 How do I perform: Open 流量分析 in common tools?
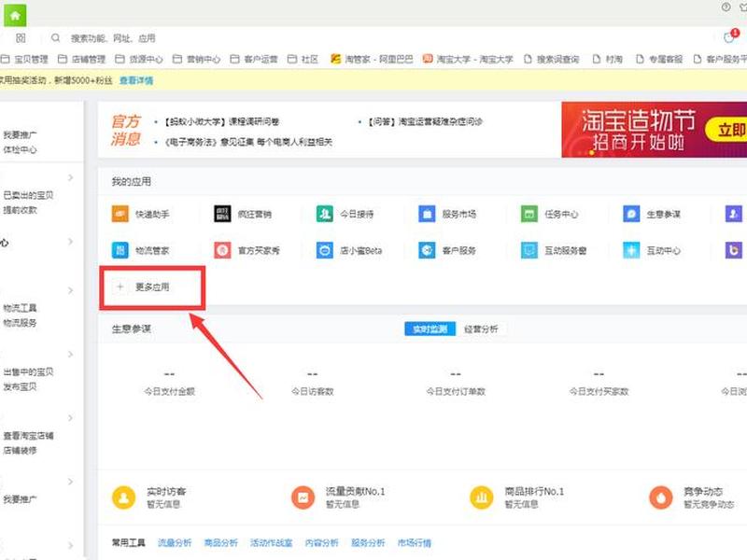(175, 543)
